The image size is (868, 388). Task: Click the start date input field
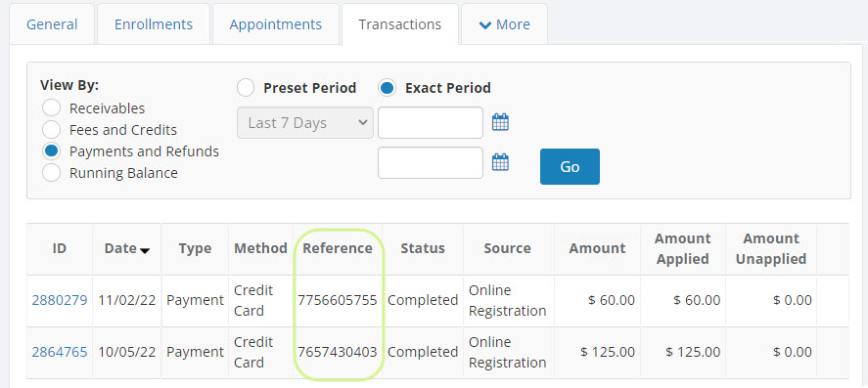[431, 123]
